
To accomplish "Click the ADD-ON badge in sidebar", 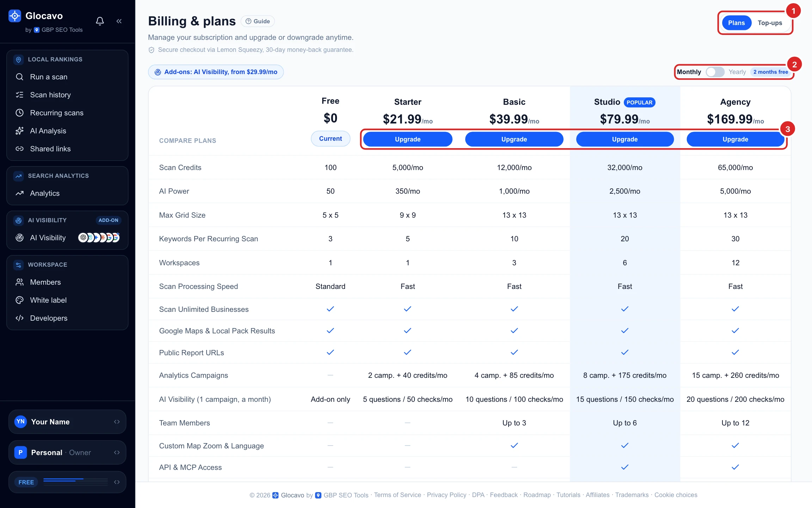I will [109, 220].
